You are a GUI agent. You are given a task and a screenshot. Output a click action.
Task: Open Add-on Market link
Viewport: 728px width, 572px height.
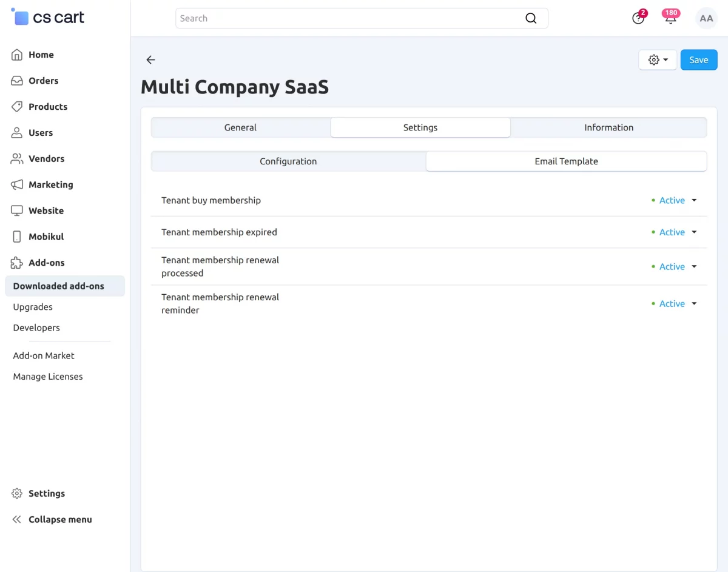pyautogui.click(x=44, y=355)
